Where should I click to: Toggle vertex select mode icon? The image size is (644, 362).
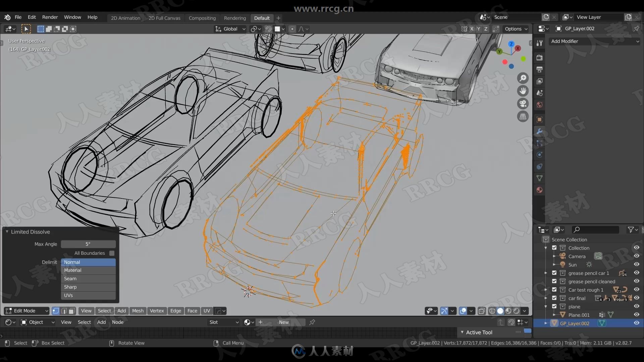[x=56, y=311]
